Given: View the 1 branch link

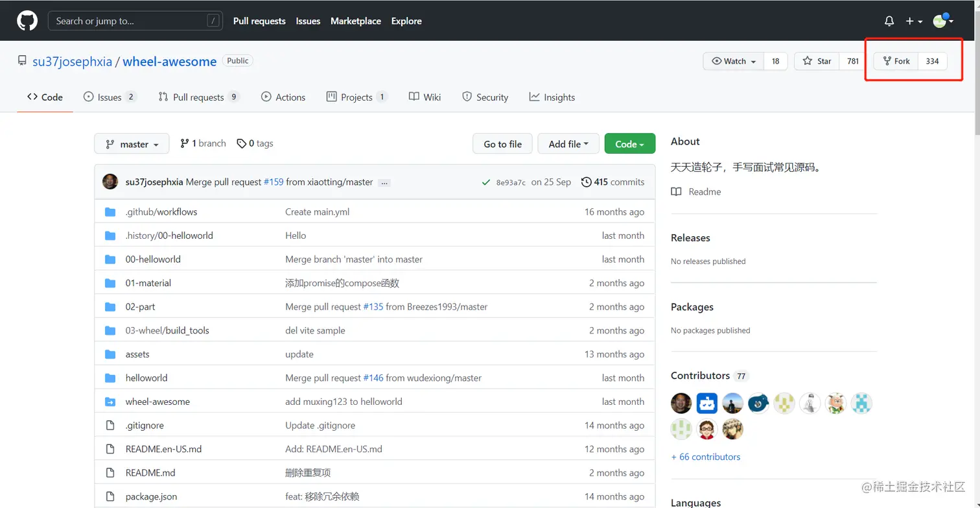Looking at the screenshot, I should pos(203,143).
